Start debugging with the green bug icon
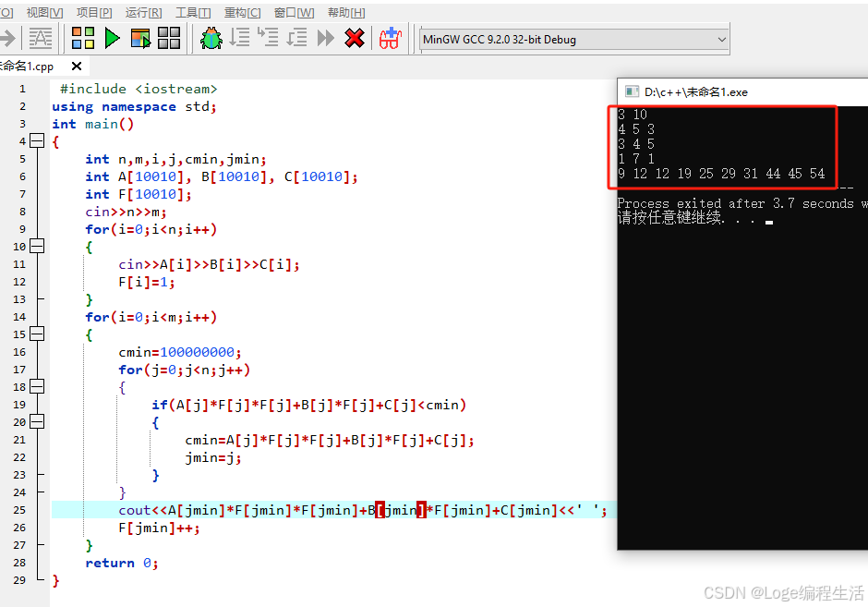 [211, 38]
